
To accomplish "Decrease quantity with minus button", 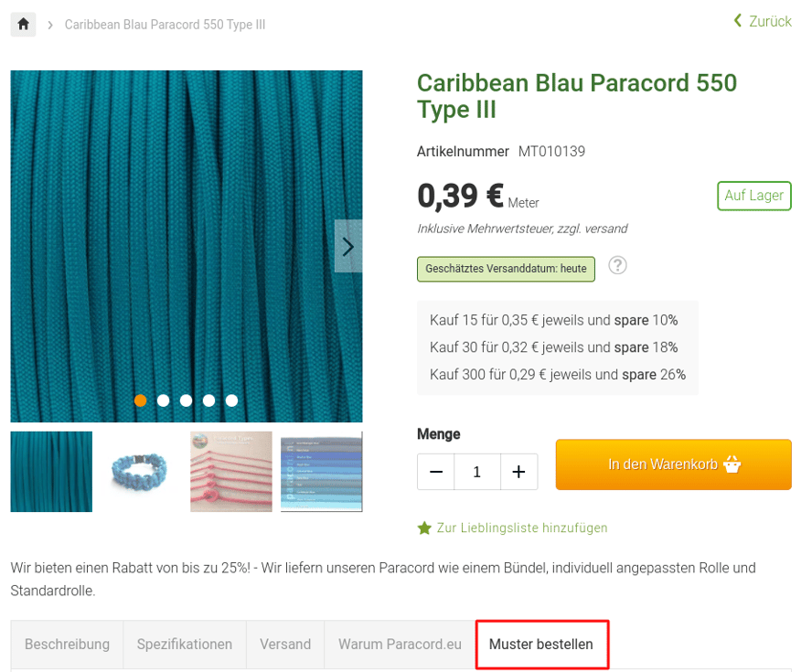I will 436,472.
